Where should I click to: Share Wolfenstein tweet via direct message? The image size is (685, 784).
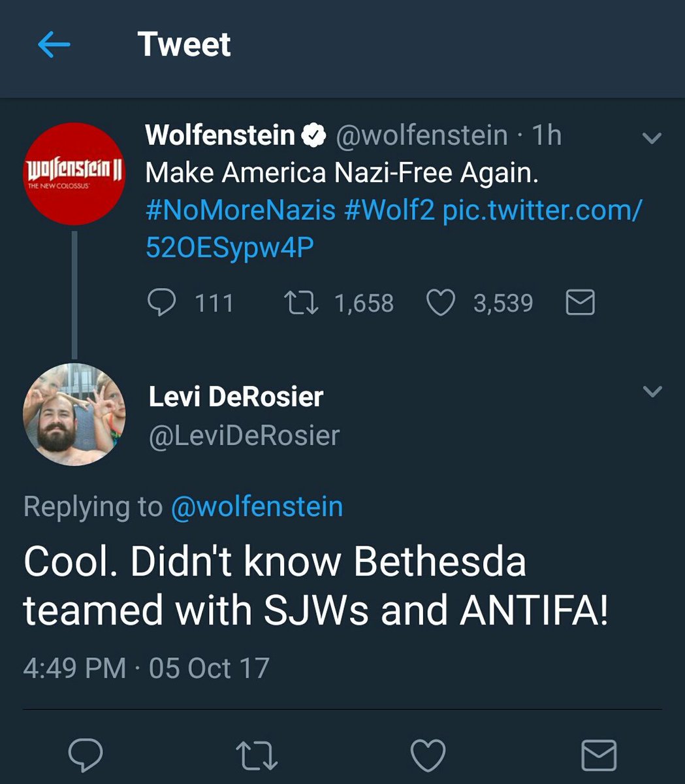click(x=580, y=303)
